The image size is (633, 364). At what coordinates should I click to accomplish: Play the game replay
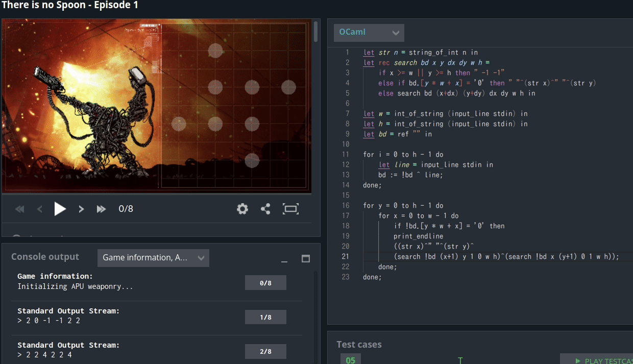coord(60,209)
